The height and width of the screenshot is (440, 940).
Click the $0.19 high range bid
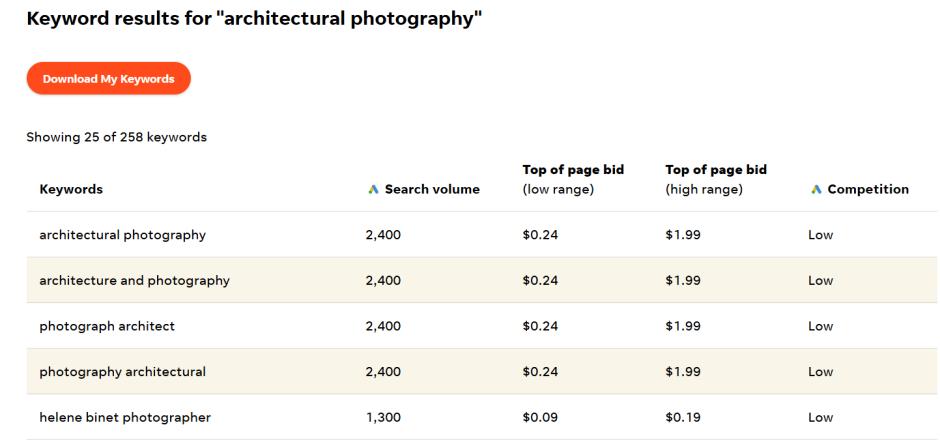point(680,417)
